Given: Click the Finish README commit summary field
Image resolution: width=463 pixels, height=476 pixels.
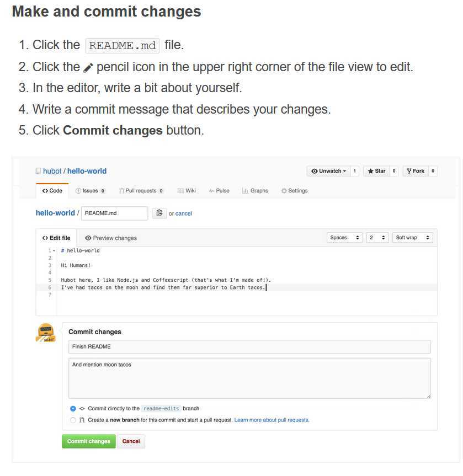Looking at the screenshot, I should click(249, 347).
